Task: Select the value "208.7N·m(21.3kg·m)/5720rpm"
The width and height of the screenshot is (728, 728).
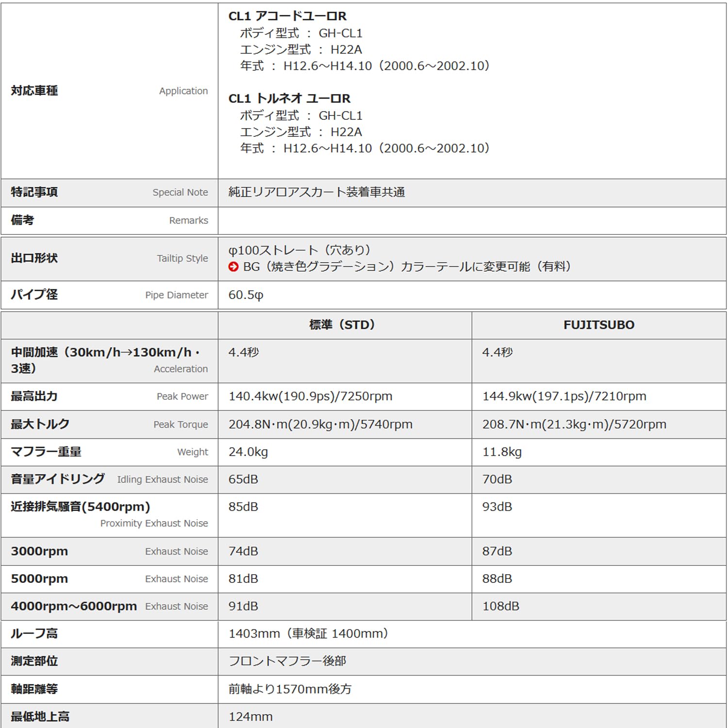Action: 575,425
